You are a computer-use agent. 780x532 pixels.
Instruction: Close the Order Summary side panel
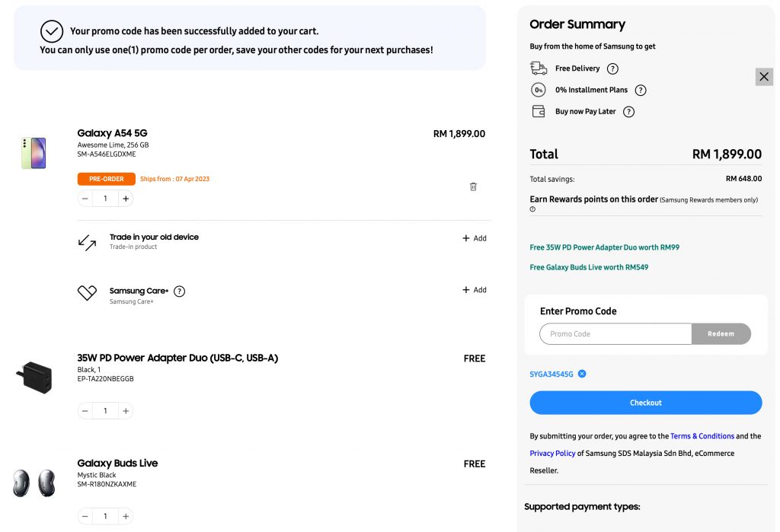(x=764, y=76)
